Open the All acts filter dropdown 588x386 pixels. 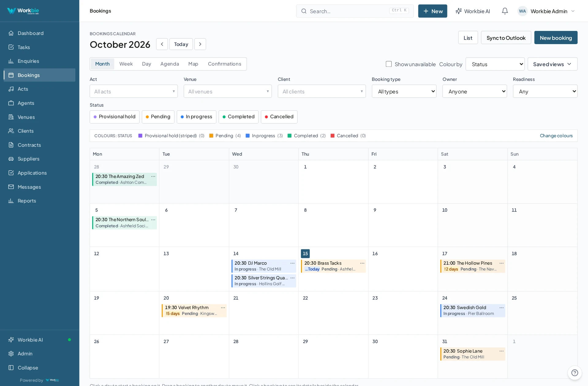click(x=134, y=91)
